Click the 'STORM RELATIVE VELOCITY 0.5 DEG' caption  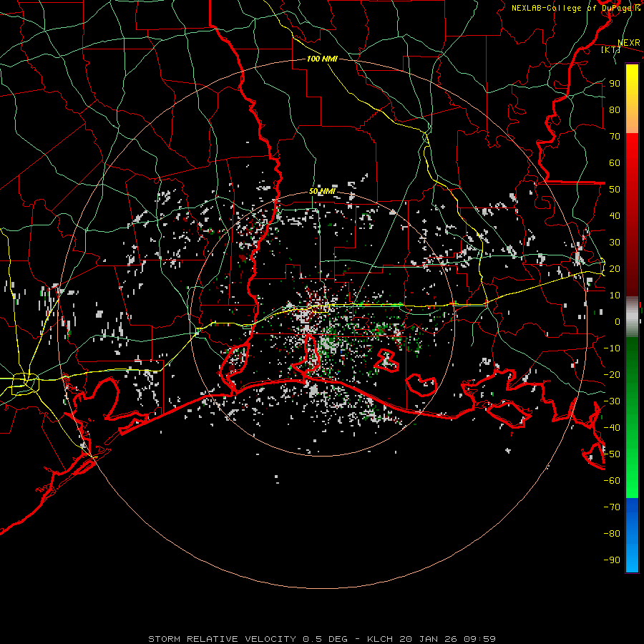point(248,639)
